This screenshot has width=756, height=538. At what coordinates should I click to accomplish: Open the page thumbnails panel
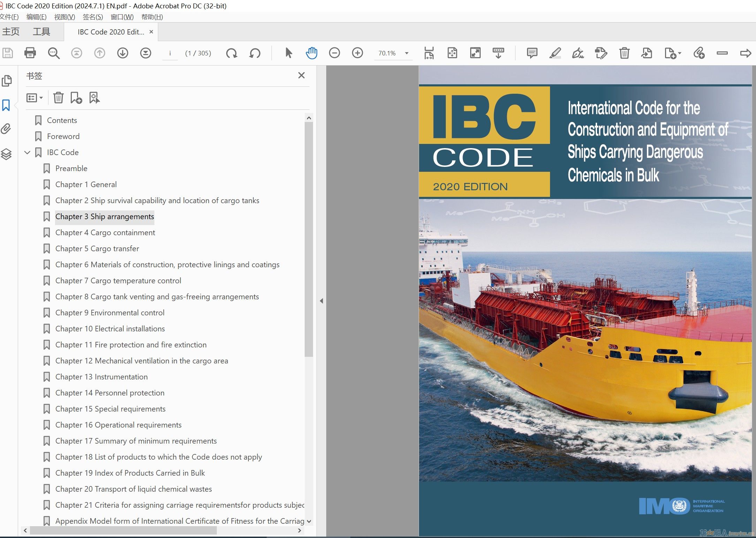[7, 81]
